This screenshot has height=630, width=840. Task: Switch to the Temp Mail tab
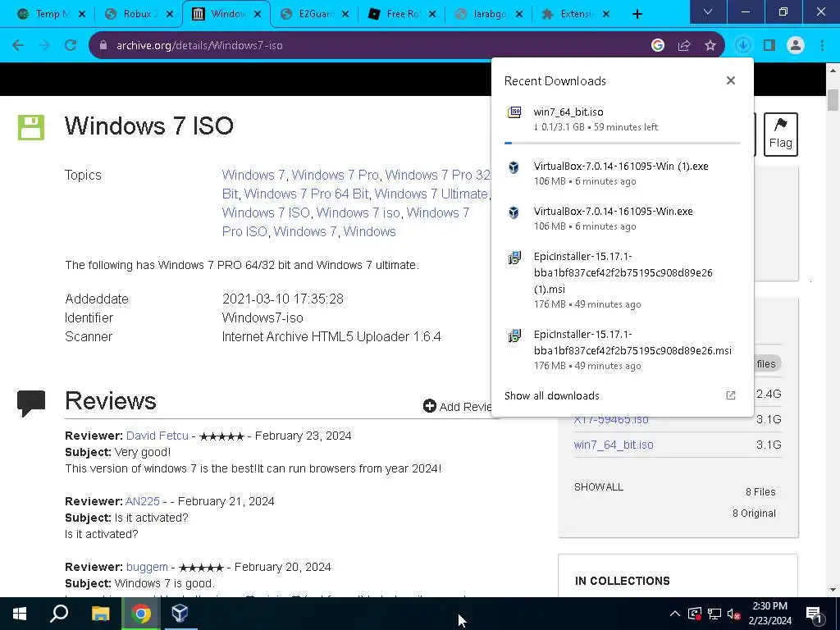pyautogui.click(x=46, y=14)
